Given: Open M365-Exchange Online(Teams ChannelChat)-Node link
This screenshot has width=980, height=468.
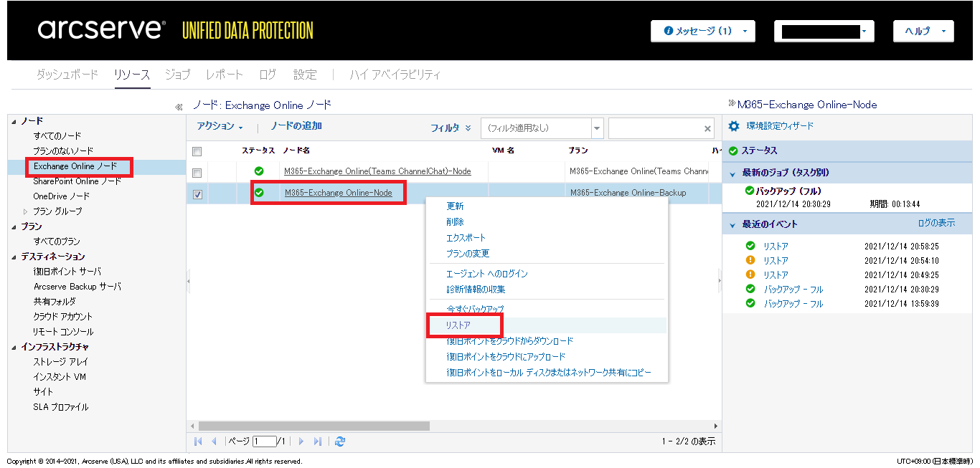Looking at the screenshot, I should (378, 171).
